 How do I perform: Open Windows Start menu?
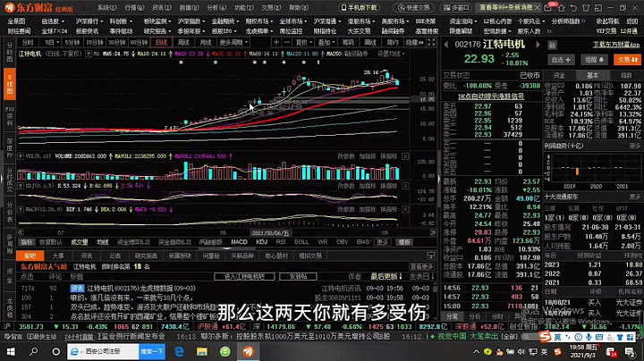coord(11,351)
